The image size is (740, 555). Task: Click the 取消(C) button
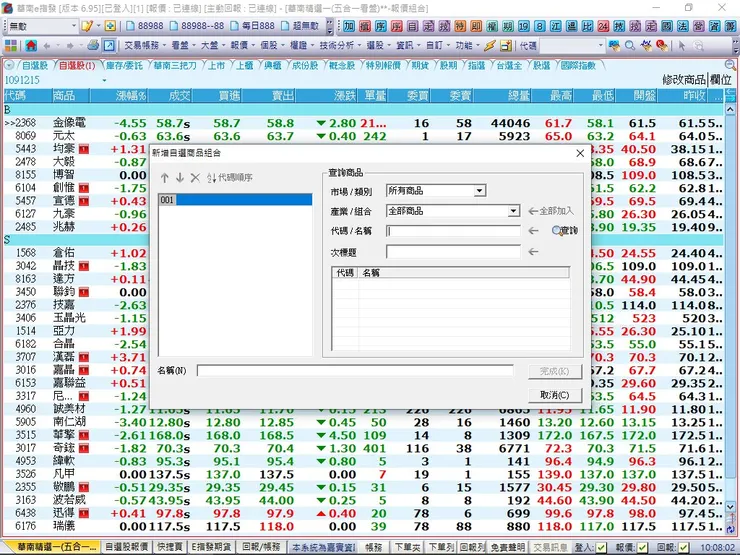tap(555, 395)
